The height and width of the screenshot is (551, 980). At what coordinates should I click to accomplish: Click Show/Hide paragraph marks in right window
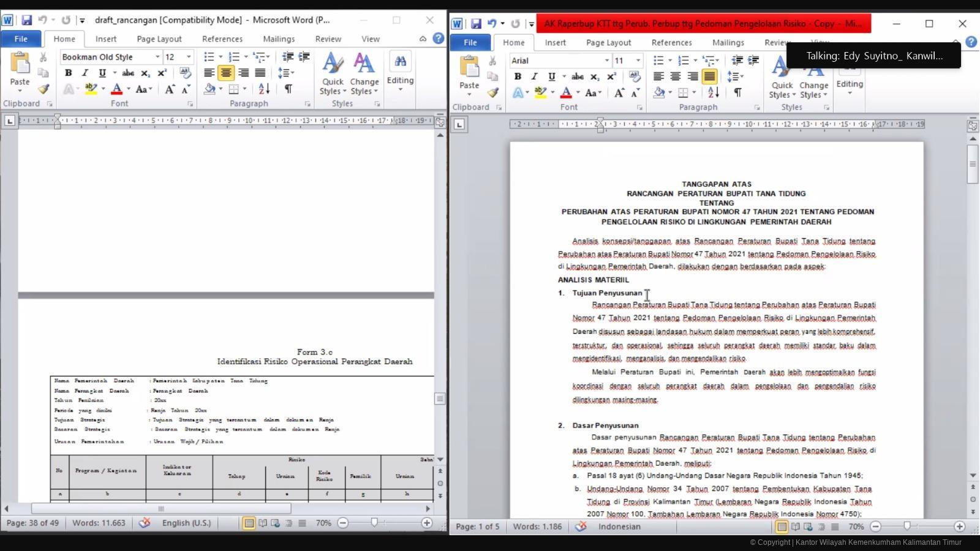[737, 93]
